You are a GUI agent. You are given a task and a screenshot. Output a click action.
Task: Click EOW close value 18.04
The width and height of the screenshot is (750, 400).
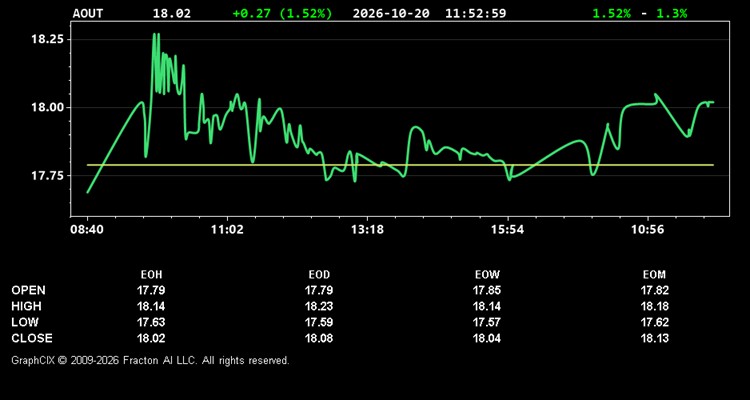[x=487, y=338]
